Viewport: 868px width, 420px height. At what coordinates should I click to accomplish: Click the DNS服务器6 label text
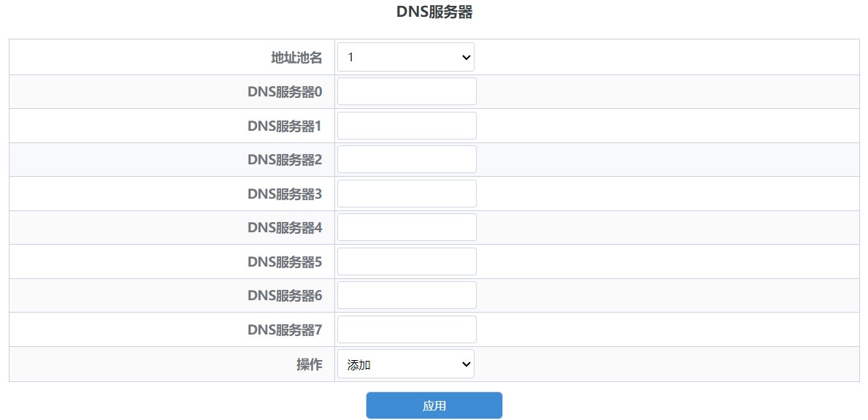click(285, 295)
